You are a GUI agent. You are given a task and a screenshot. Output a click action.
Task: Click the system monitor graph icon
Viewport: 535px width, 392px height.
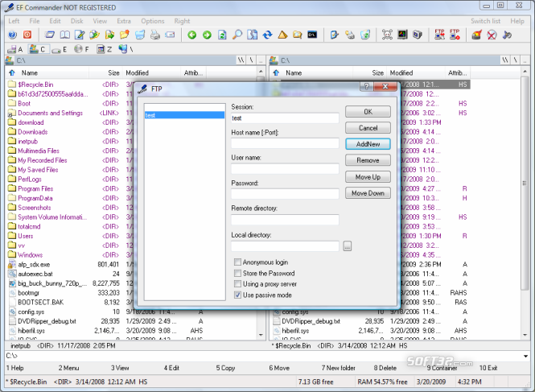tap(402, 35)
